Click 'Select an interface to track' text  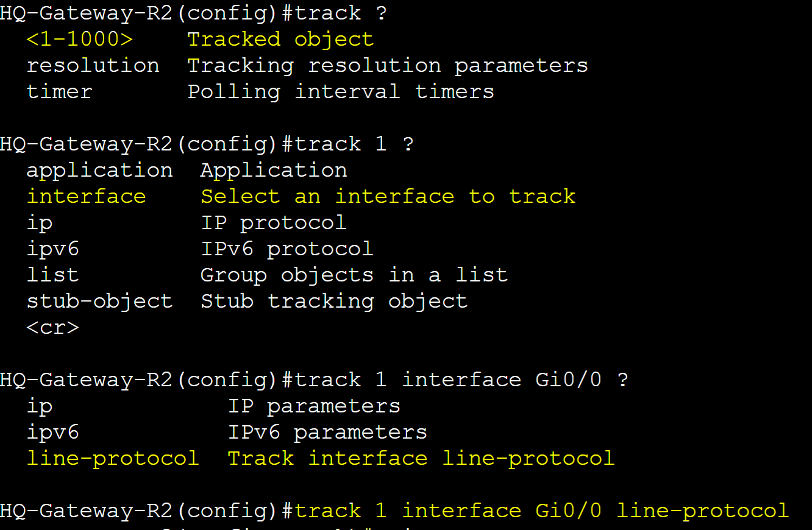[x=388, y=196]
